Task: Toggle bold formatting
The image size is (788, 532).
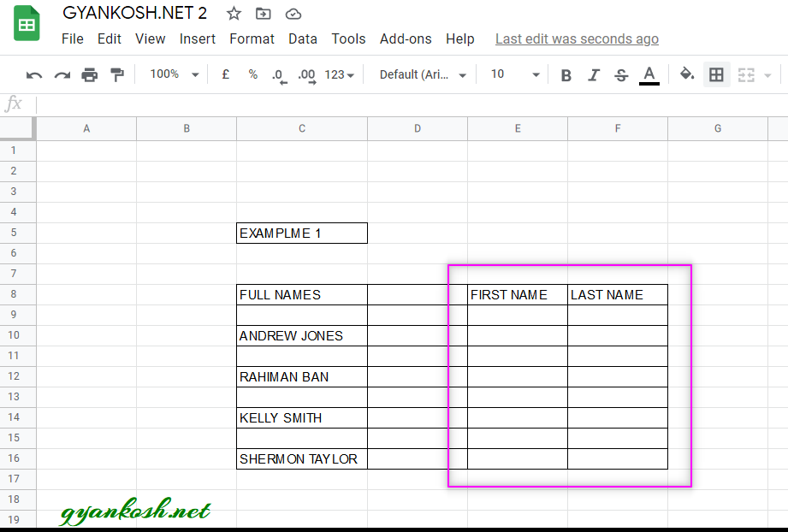Action: tap(566, 74)
